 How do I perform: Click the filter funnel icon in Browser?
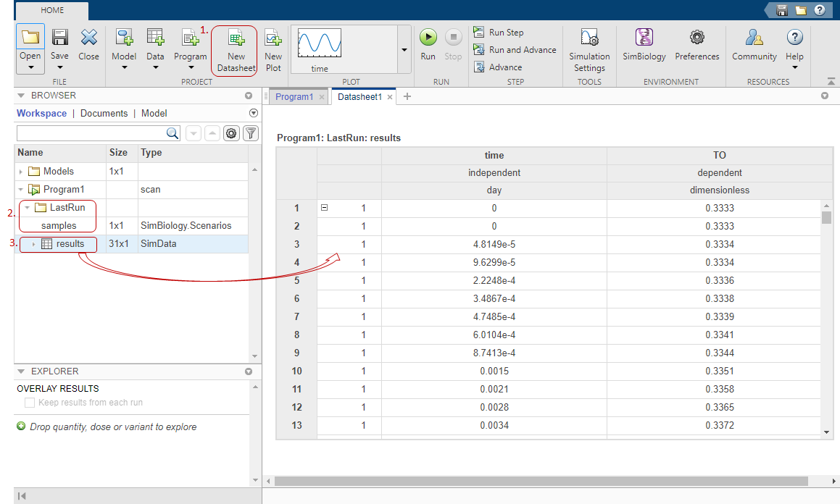[x=250, y=133]
